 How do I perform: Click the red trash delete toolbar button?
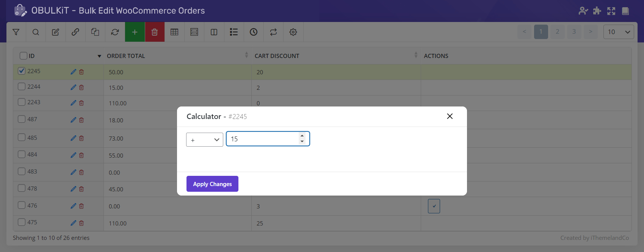pos(155,32)
